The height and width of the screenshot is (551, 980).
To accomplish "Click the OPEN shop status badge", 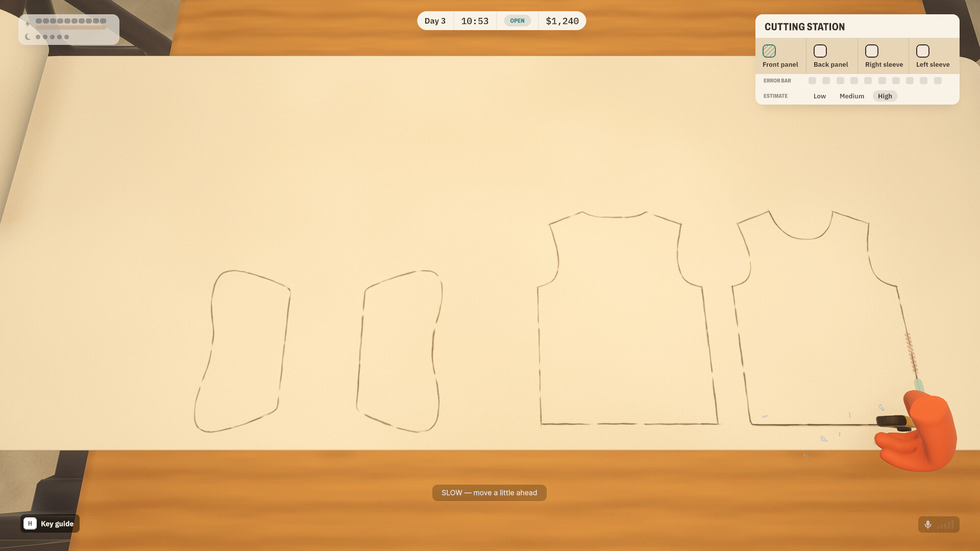I will coord(517,21).
